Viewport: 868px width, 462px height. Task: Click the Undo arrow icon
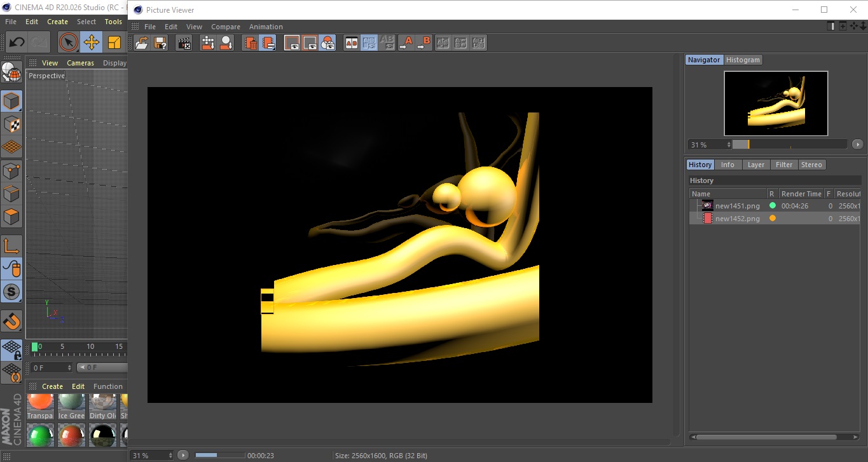[x=17, y=43]
